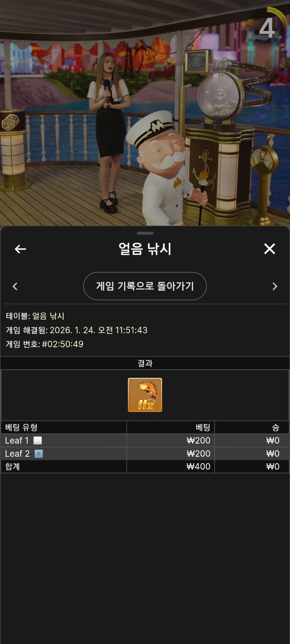Select the Leaf 2 bet row
The height and width of the screenshot is (644, 290).
click(145, 453)
